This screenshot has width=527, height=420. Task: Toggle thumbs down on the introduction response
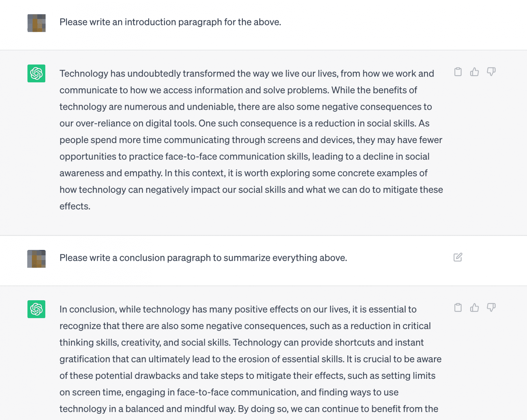[491, 71]
